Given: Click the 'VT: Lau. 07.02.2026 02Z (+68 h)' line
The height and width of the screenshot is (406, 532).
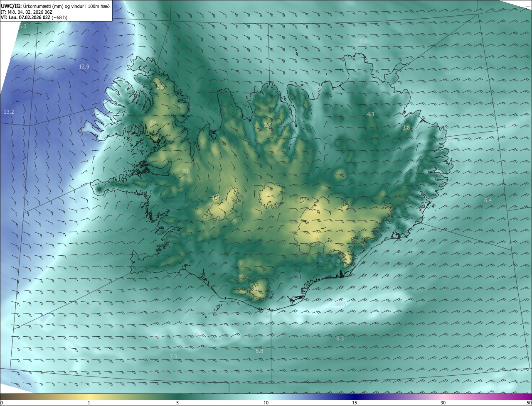Looking at the screenshot, I should coord(34,17).
